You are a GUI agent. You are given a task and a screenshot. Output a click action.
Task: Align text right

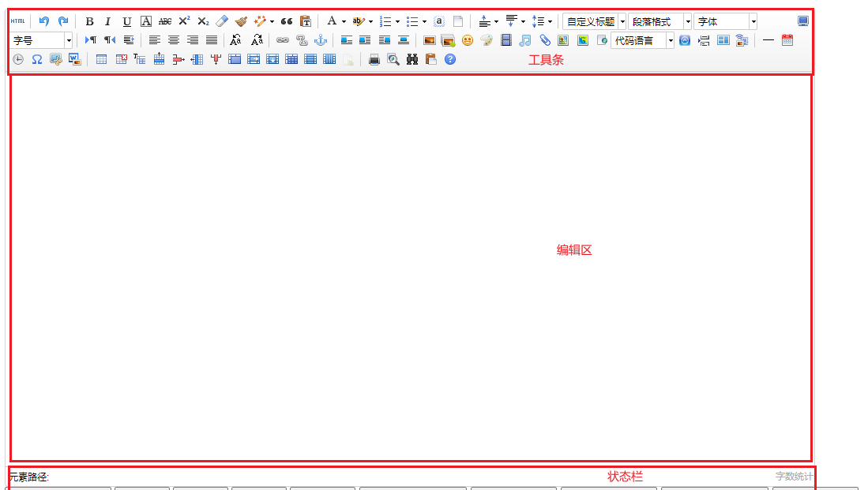(x=192, y=40)
